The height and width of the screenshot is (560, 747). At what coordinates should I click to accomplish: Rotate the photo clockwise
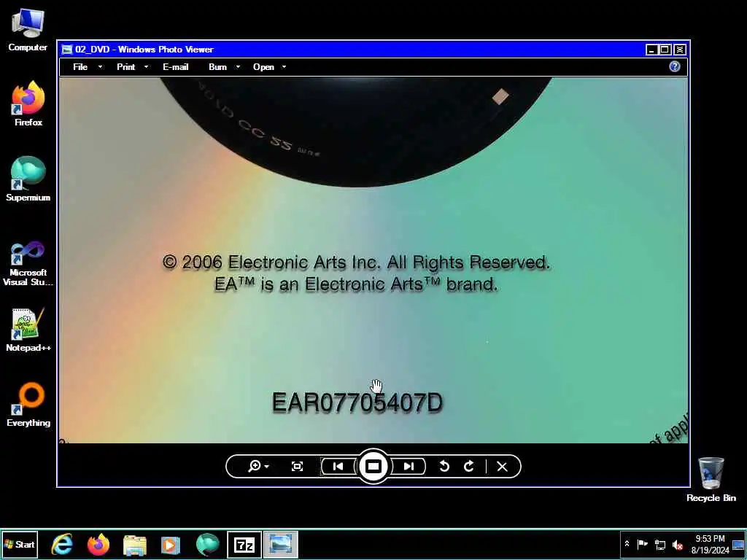point(469,467)
